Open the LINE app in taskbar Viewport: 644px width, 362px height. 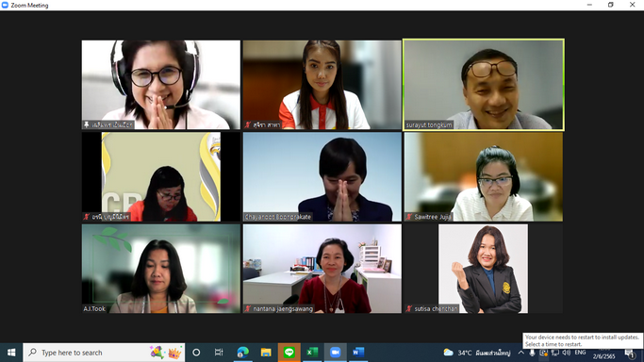(x=289, y=353)
